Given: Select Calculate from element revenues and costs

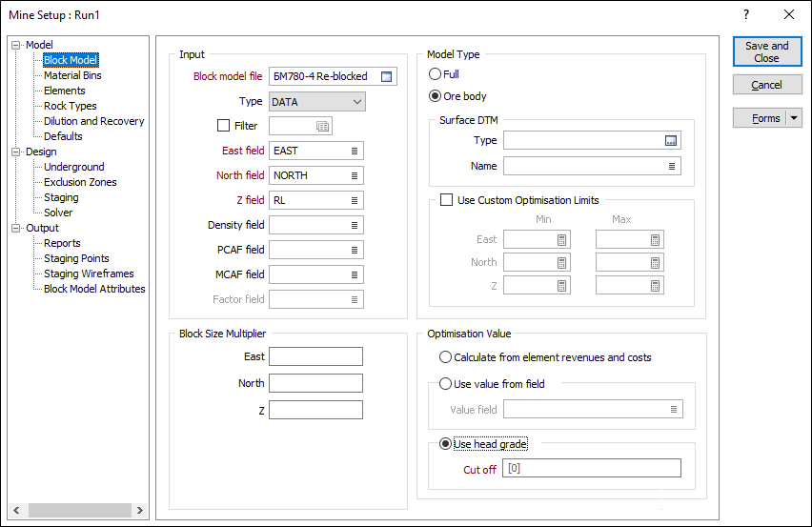Looking at the screenshot, I should click(x=445, y=357).
